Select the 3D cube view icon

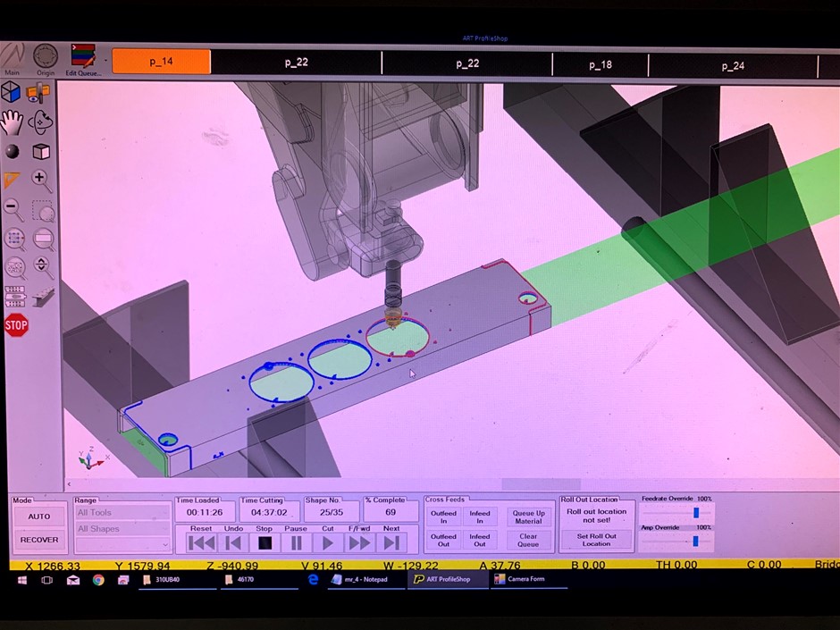[11, 92]
